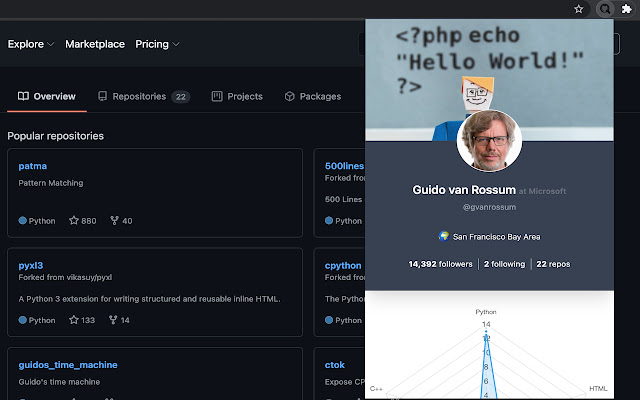Click the 880 stars count on patma
Viewport: 640px width, 400px height.
point(89,221)
